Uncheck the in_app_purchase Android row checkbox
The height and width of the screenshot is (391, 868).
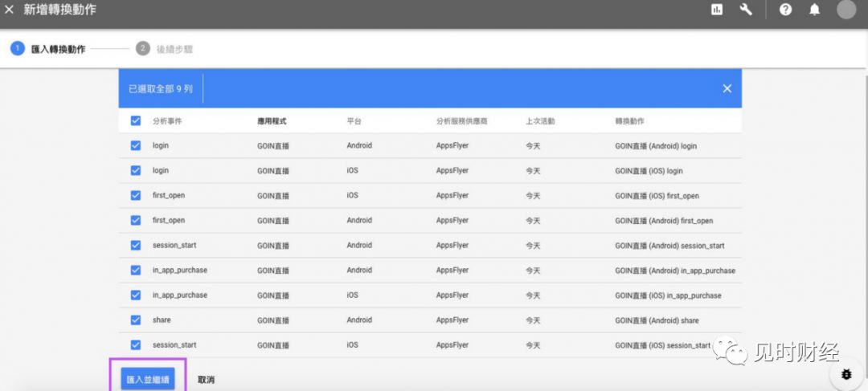(x=136, y=270)
